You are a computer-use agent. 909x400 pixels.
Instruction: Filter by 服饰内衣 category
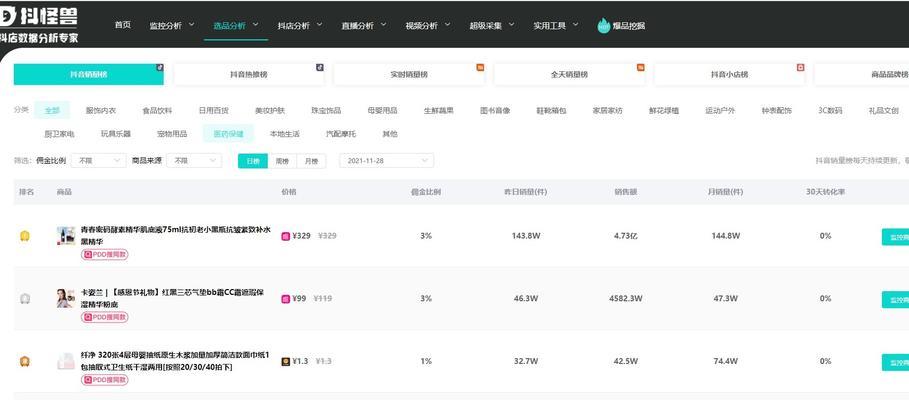pyautogui.click(x=101, y=110)
